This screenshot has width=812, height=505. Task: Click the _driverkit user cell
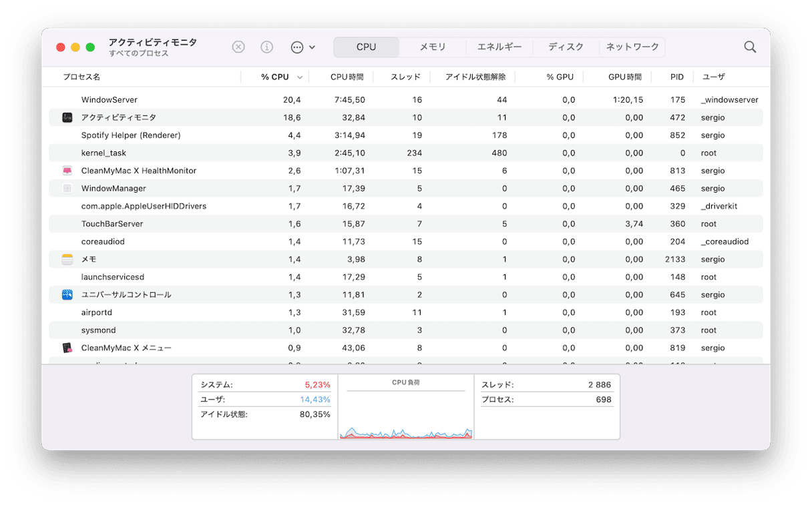(x=719, y=206)
